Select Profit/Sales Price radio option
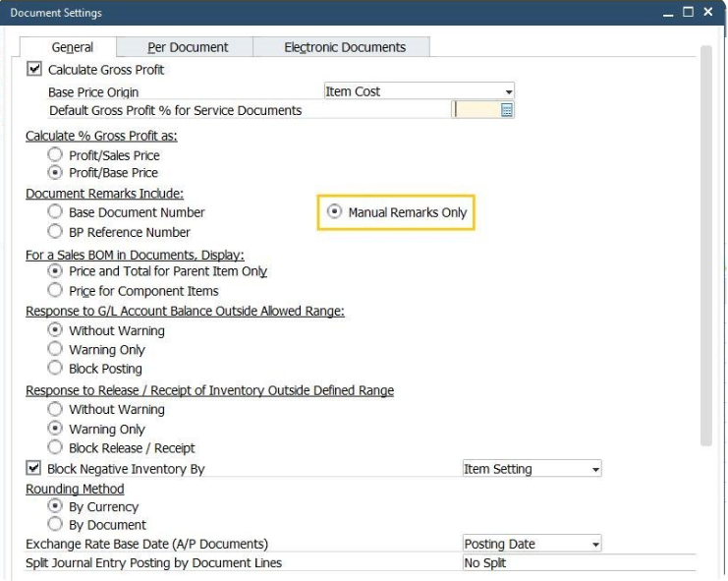 (55, 155)
